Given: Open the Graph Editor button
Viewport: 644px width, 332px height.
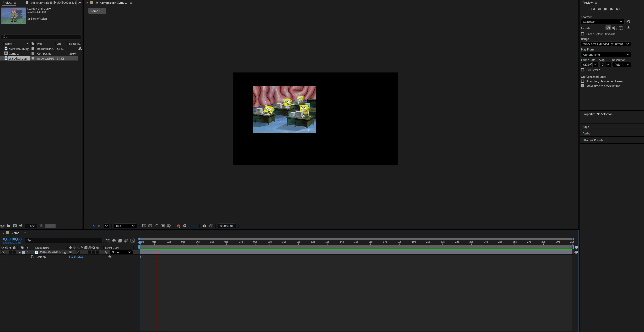Looking at the screenshot, I should (133, 241).
